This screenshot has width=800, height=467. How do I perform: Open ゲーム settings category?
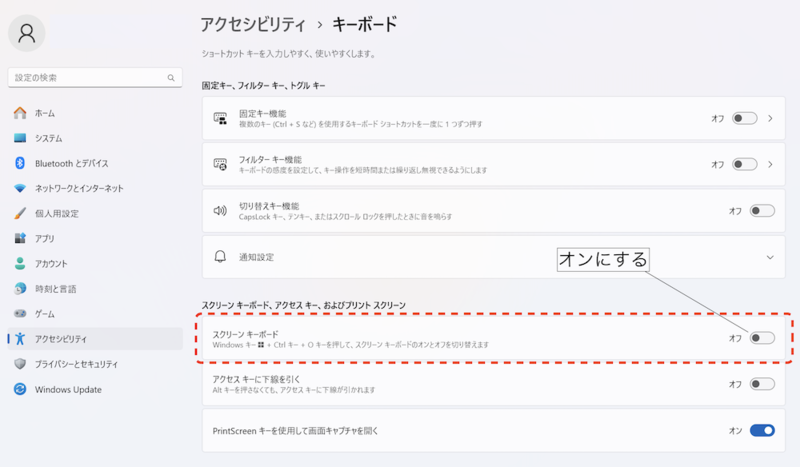[95, 313]
